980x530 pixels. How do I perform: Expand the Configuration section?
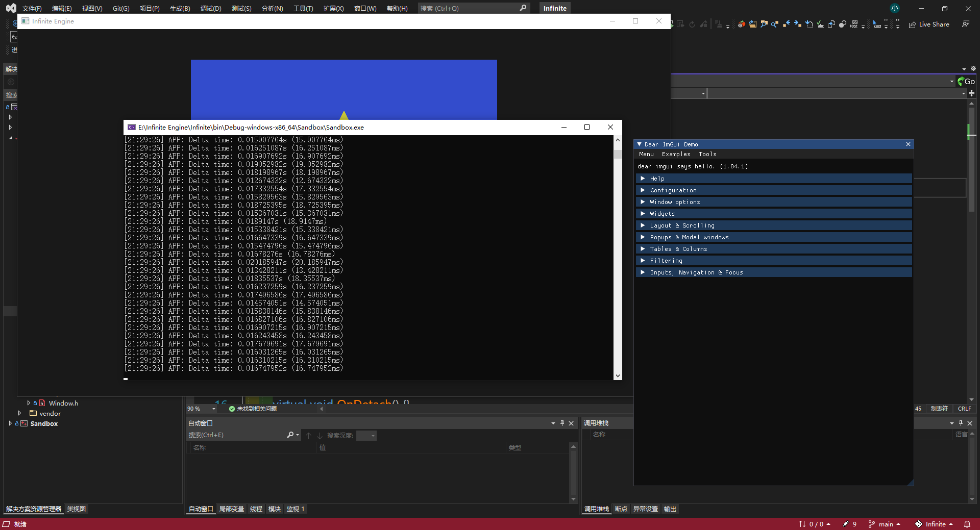pyautogui.click(x=773, y=190)
